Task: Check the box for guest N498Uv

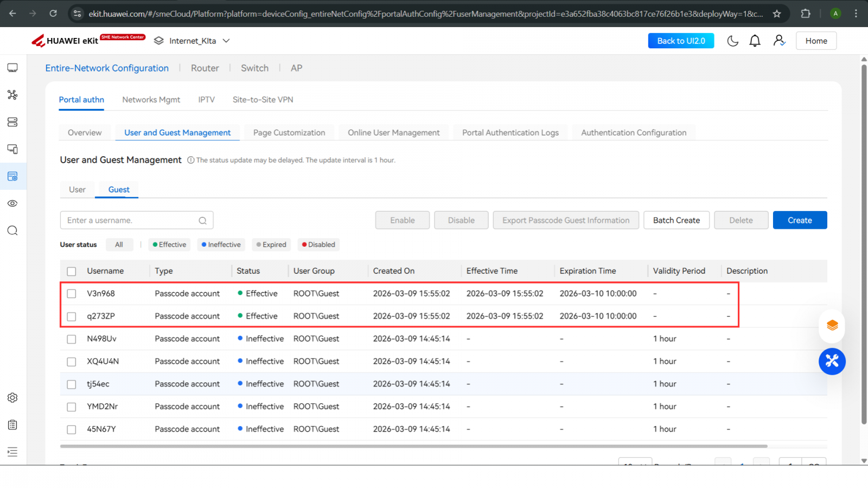Action: 72,339
